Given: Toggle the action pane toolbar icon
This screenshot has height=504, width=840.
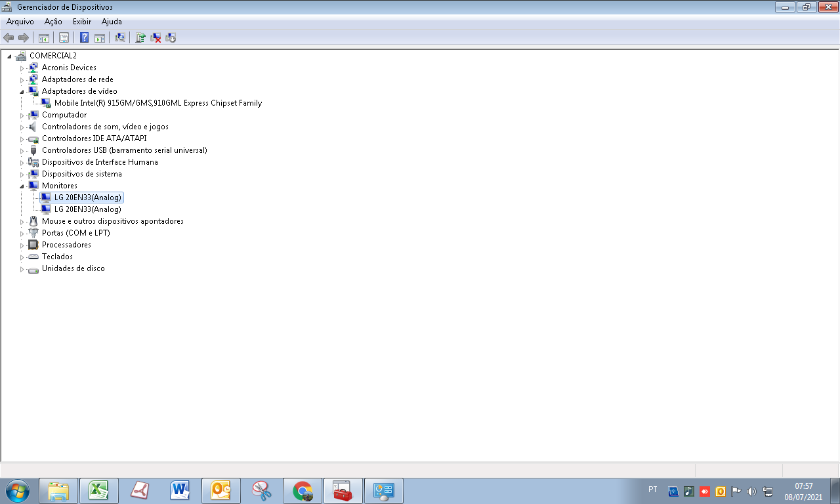Looking at the screenshot, I should point(100,37).
